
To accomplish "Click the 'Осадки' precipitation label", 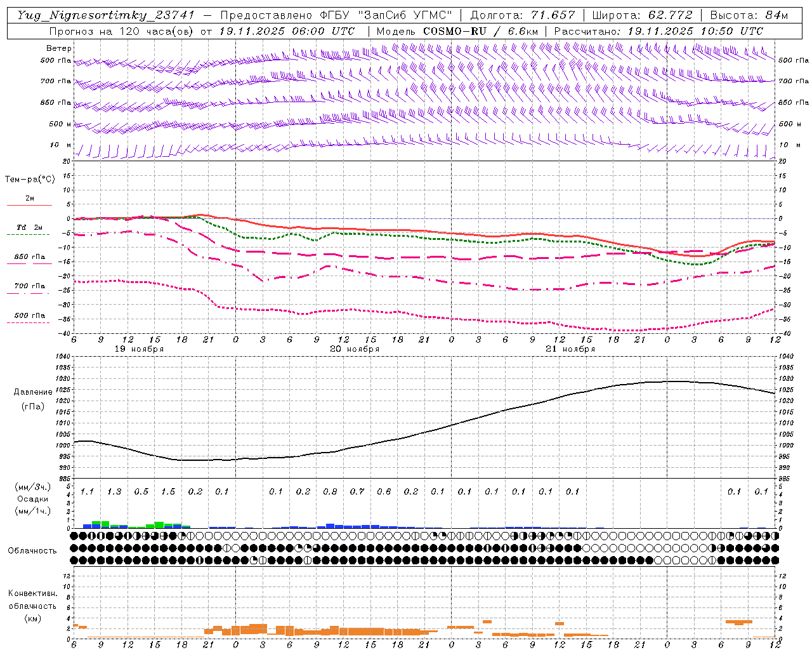I will [33, 499].
